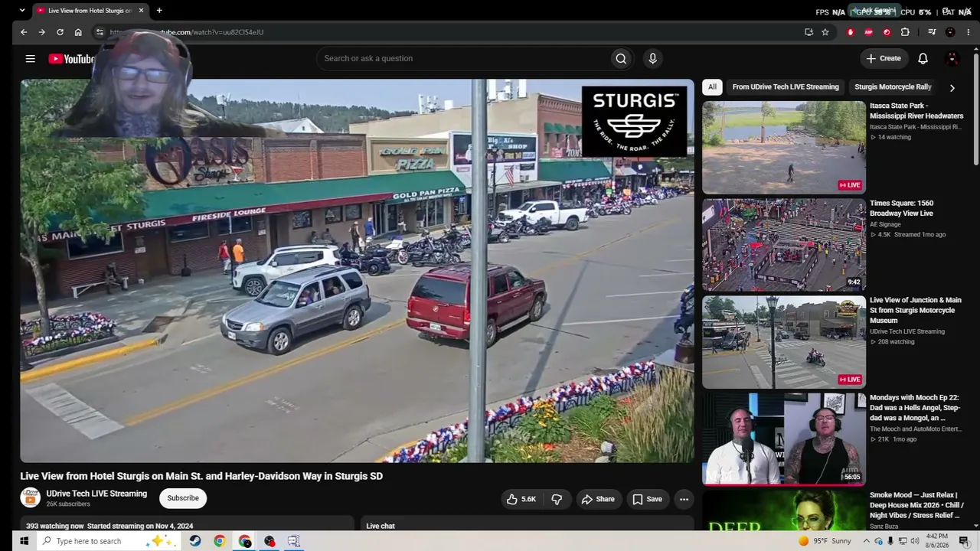Open more actions for the video
This screenshot has height=551, width=980.
(x=684, y=499)
